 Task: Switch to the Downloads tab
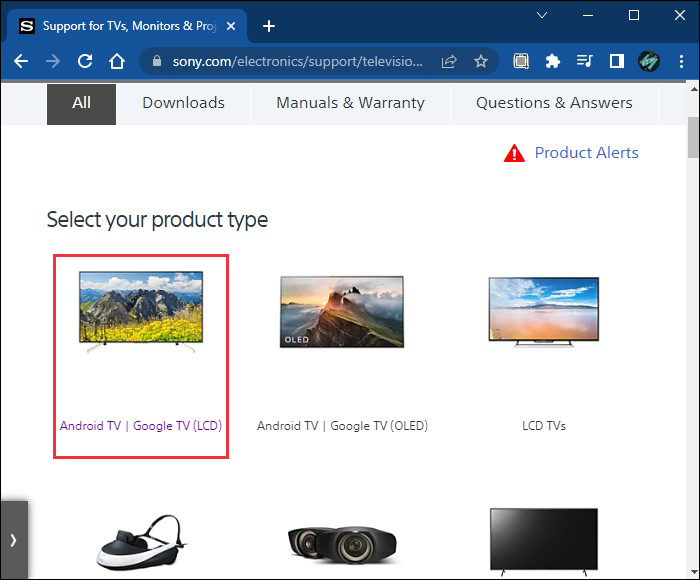point(183,103)
